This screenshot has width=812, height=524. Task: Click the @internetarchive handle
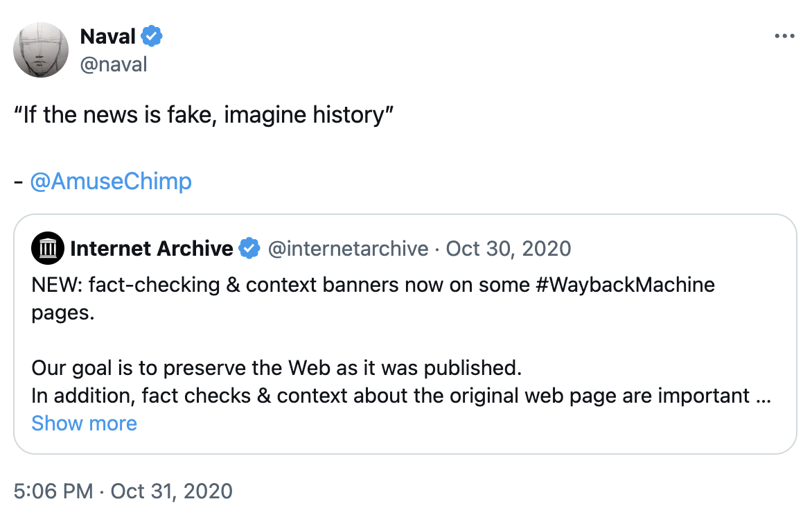(348, 248)
